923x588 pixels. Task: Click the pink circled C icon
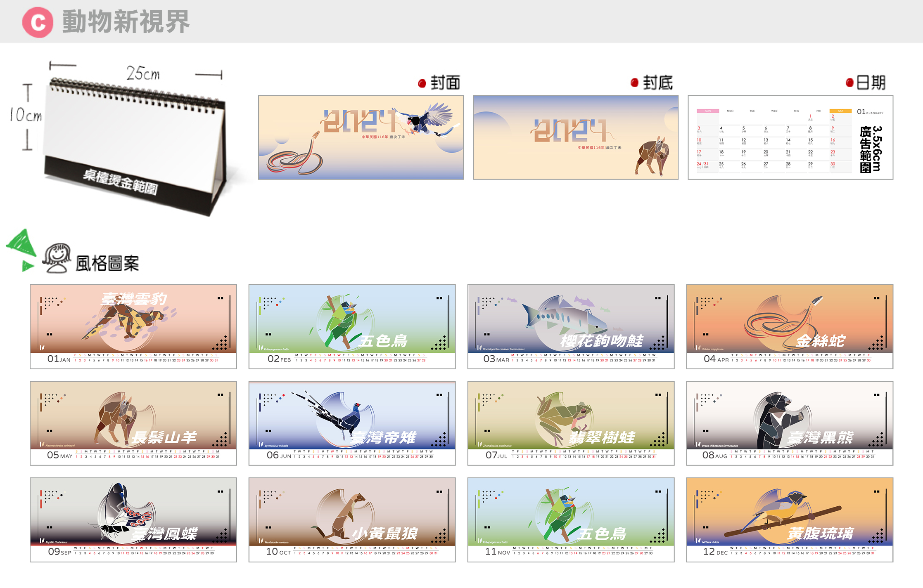[x=38, y=22]
